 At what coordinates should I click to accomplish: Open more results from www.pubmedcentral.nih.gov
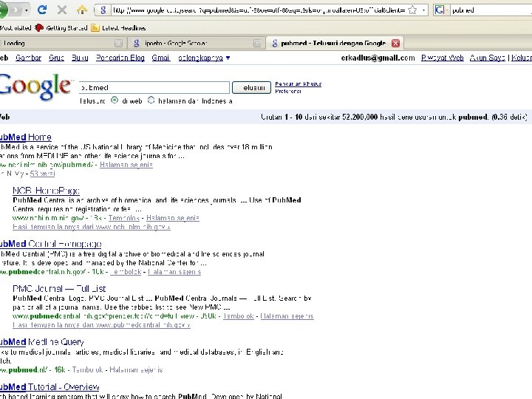click(x=101, y=325)
